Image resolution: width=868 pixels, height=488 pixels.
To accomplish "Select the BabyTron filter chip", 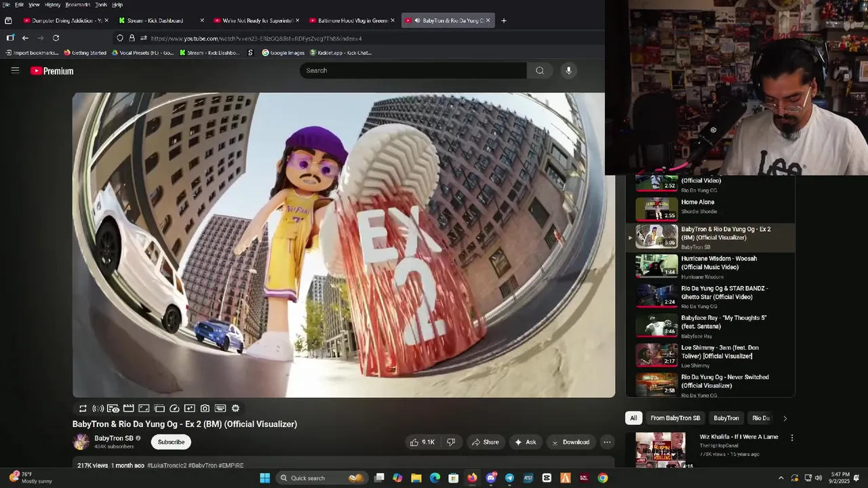I will tap(726, 418).
